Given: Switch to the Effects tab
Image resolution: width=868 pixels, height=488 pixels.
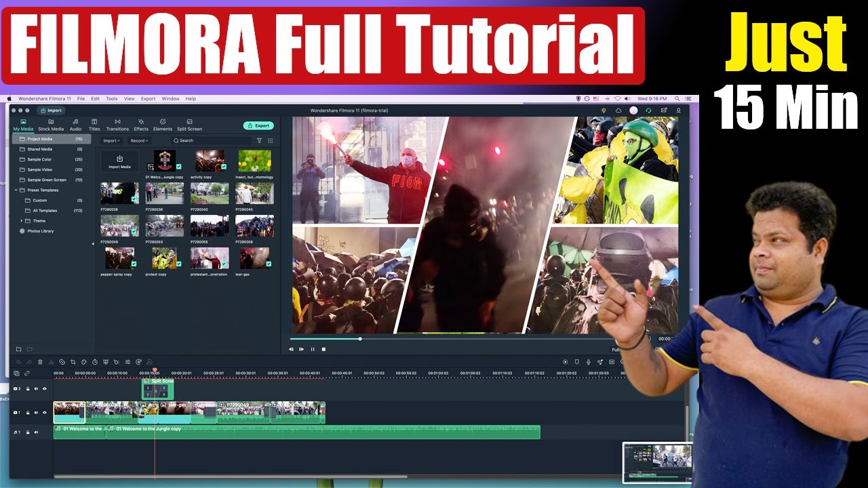Looking at the screenshot, I should pos(141,125).
